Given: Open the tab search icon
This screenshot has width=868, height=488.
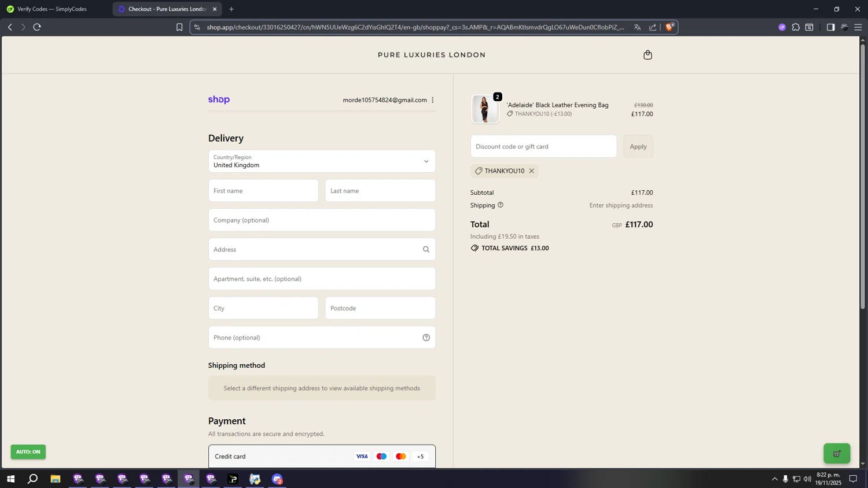Looking at the screenshot, I should (810, 27).
